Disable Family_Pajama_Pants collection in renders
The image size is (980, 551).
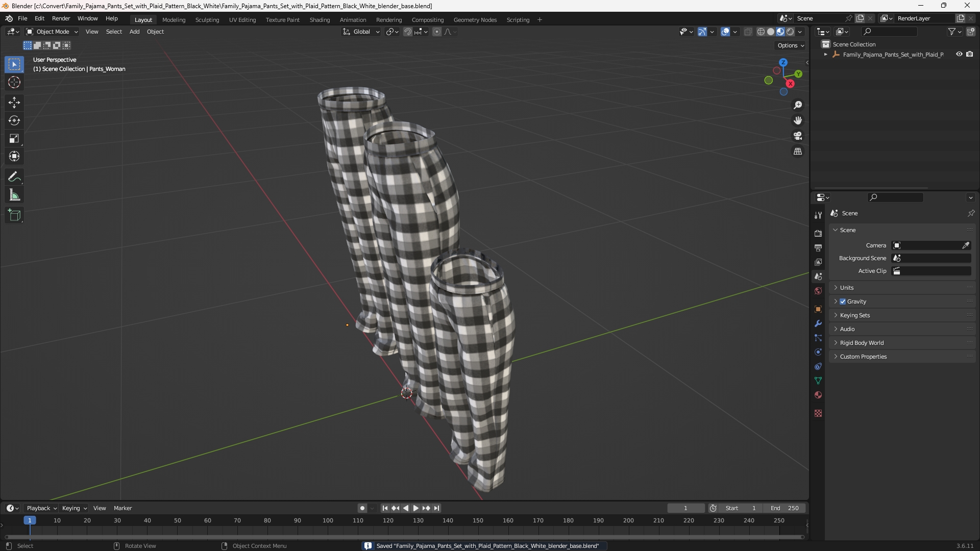coord(970,54)
